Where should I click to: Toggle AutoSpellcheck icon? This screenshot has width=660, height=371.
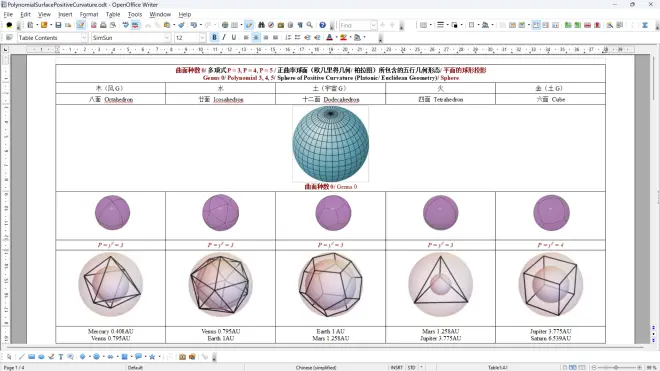tap(135, 25)
